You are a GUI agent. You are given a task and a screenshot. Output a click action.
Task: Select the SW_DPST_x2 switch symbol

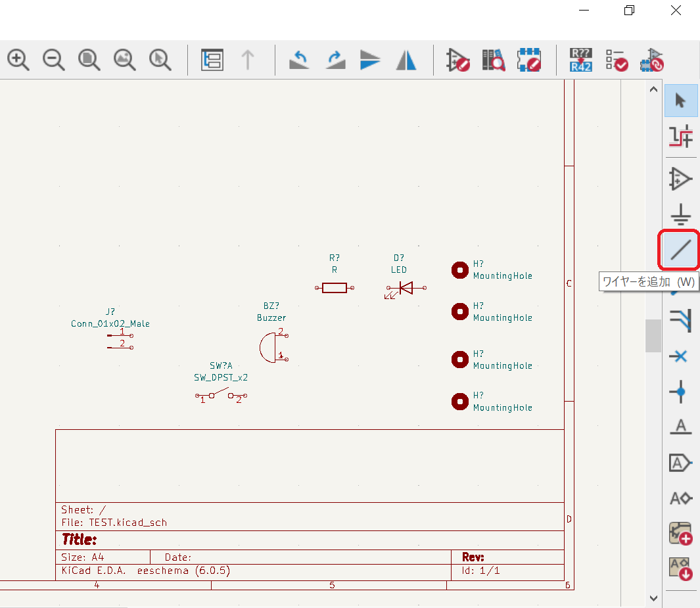point(221,396)
